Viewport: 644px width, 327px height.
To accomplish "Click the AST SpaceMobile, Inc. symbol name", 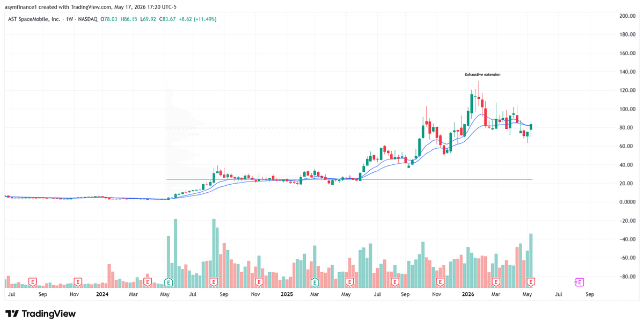I will click(33, 19).
